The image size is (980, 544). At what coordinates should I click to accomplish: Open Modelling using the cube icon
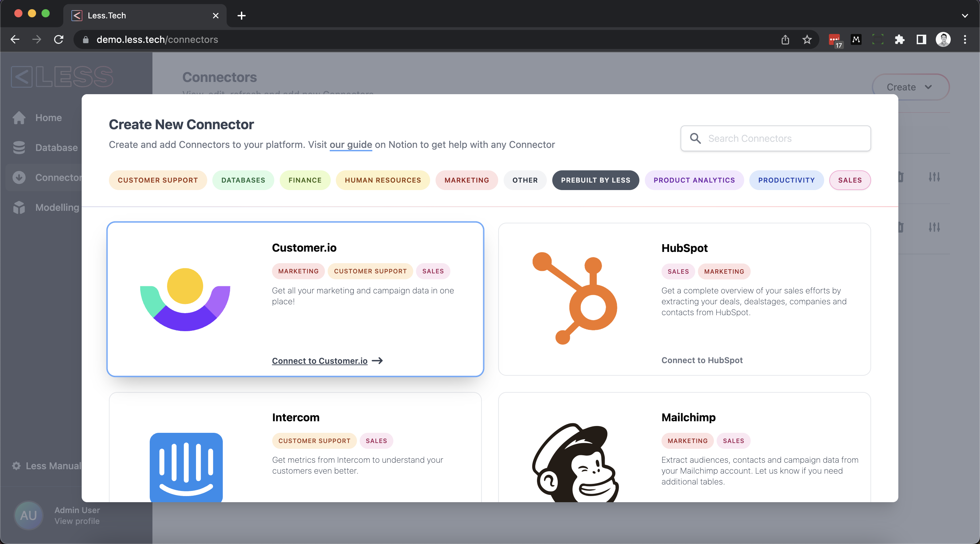(x=19, y=207)
